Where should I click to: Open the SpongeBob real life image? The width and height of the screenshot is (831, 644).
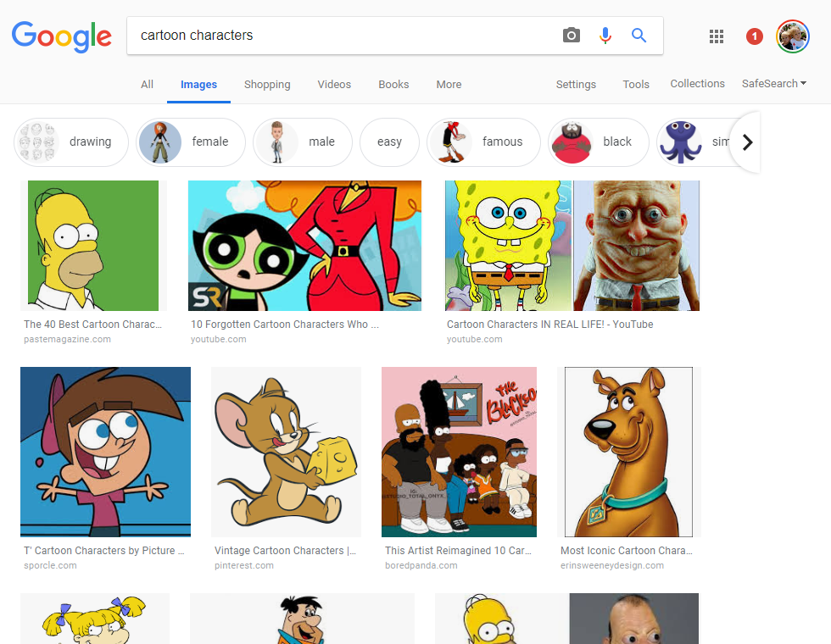pyautogui.click(x=572, y=246)
